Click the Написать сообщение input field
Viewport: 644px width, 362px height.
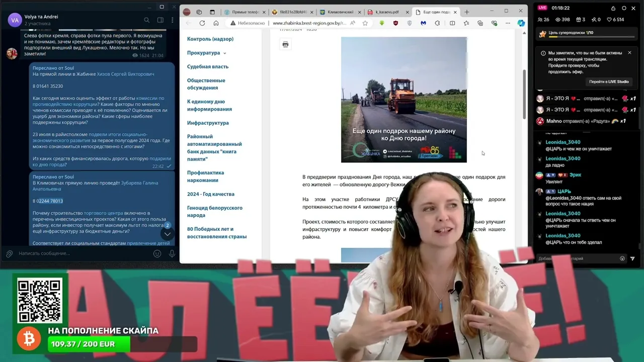point(83,253)
